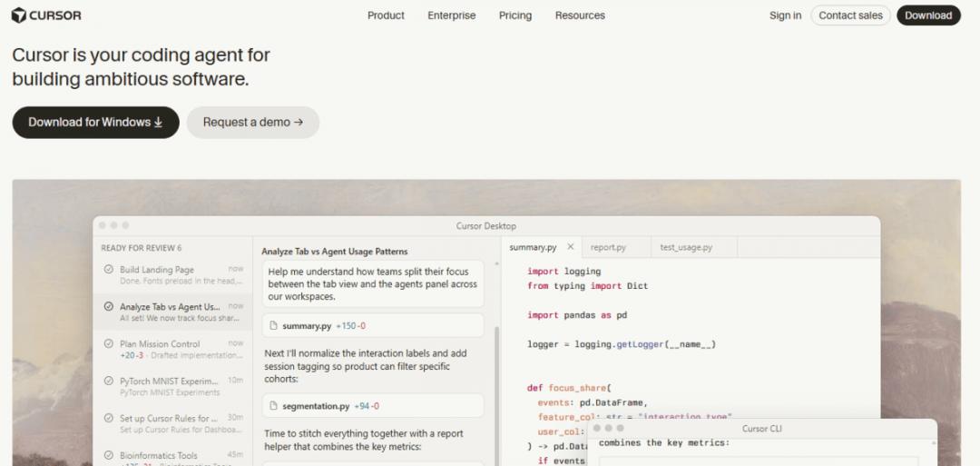Click check icon beside PyTorch MNIST
Image resolution: width=980 pixels, height=466 pixels.
(108, 381)
